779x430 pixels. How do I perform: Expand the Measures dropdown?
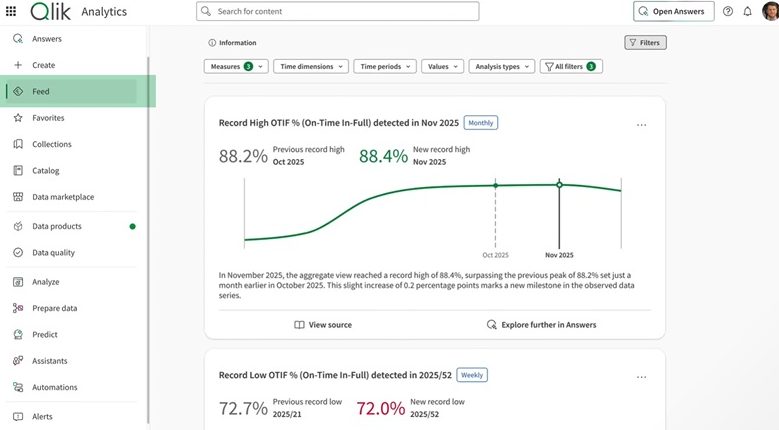tap(236, 67)
